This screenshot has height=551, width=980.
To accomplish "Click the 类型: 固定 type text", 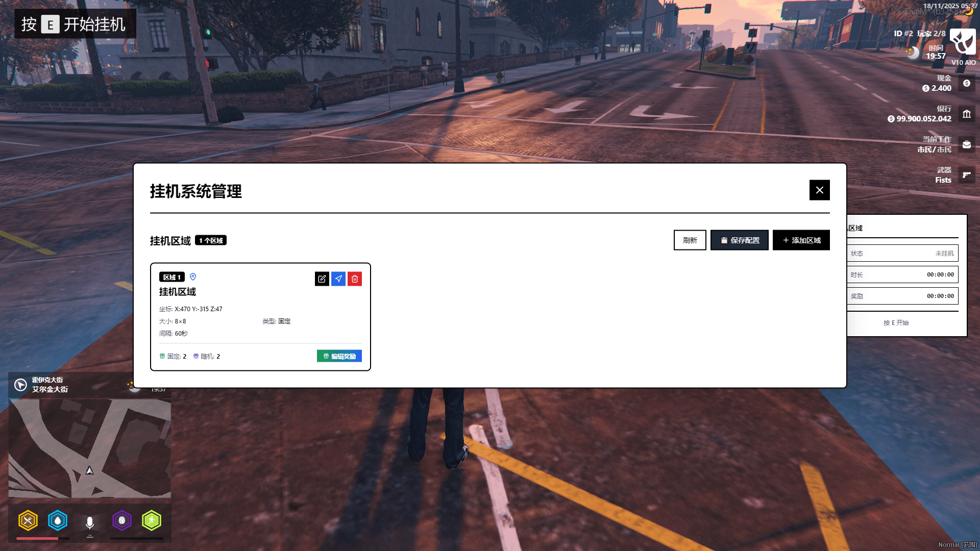I will (277, 321).
